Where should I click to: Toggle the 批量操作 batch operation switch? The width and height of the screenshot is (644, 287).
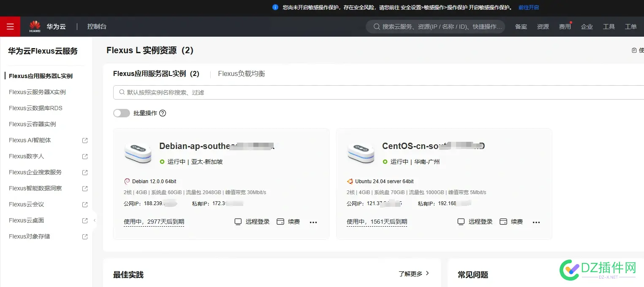point(122,113)
